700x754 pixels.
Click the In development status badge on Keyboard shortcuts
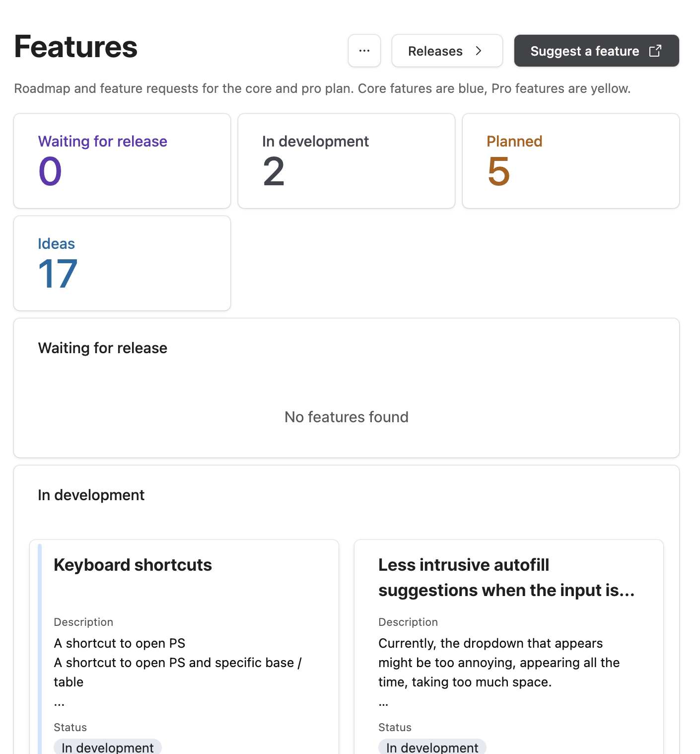coord(108,747)
